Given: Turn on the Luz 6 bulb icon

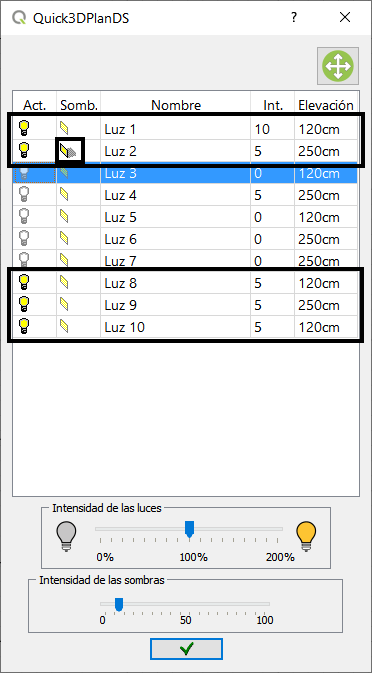Looking at the screenshot, I should [24, 239].
